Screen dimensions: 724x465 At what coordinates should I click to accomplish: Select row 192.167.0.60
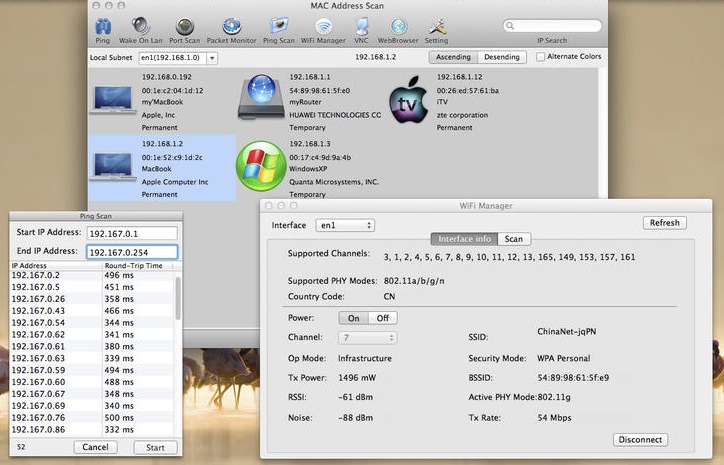tap(92, 382)
